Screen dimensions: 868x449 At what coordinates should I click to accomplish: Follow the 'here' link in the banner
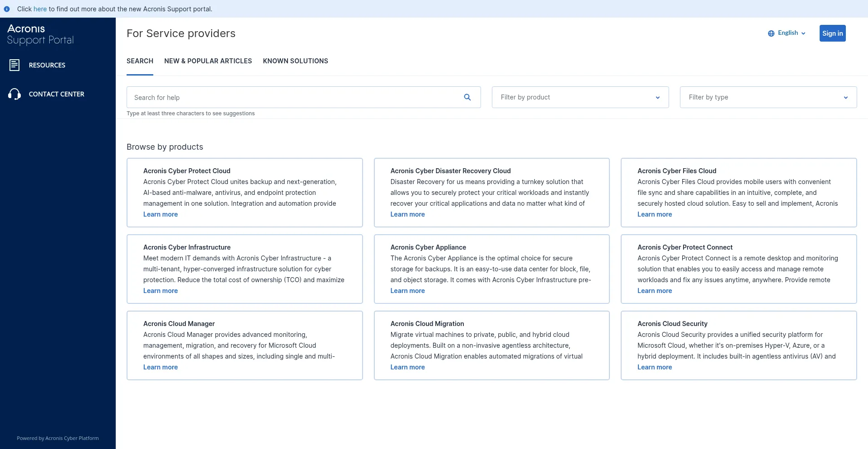tap(40, 9)
